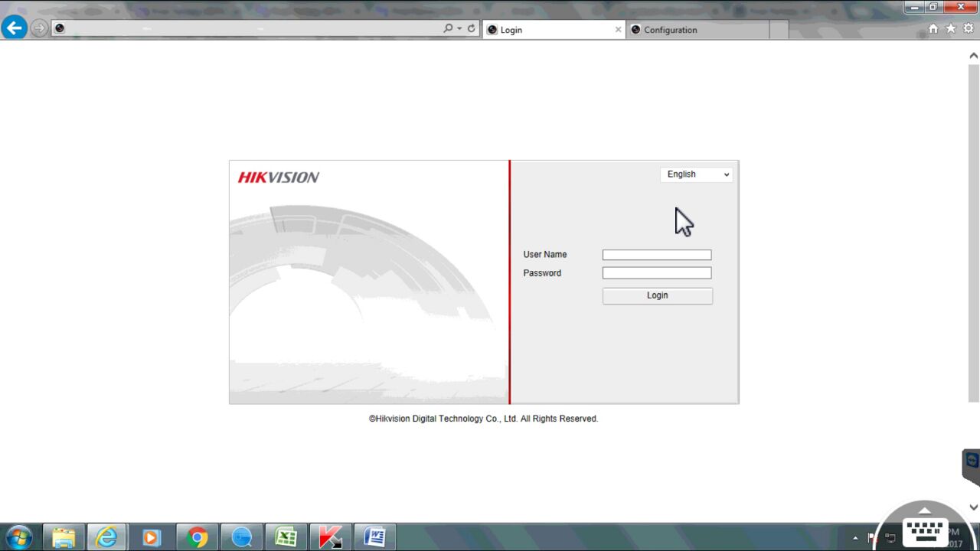This screenshot has width=980, height=551.
Task: Click the Action Center flag tray icon
Action: tap(871, 538)
